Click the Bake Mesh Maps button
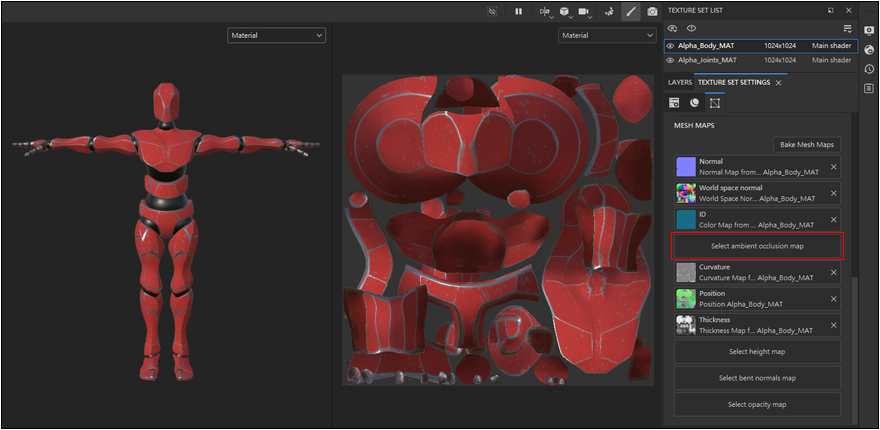Image resolution: width=880 pixels, height=430 pixels. pos(807,145)
